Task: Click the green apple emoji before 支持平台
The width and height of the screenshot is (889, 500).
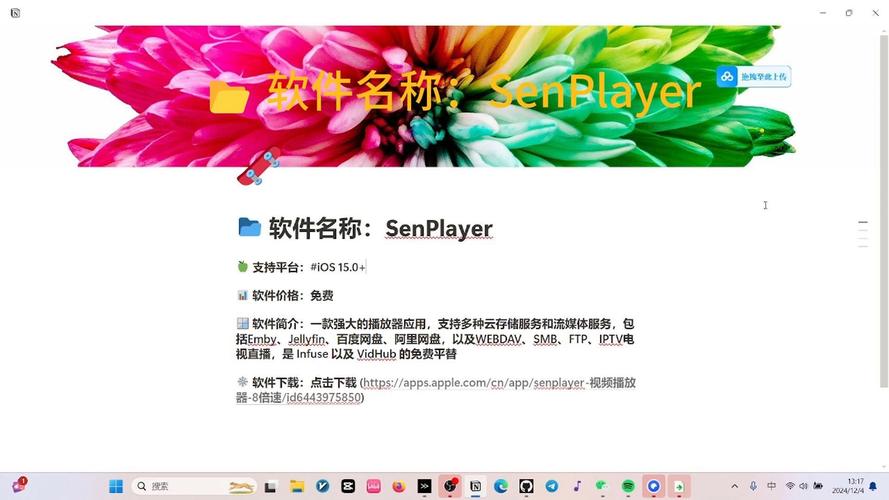Action: tap(243, 266)
